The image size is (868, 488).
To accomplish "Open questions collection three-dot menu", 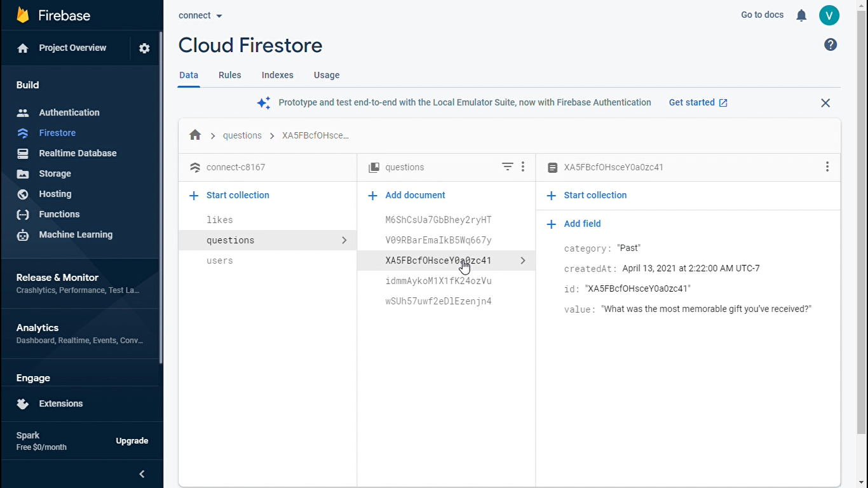I will coord(523,166).
